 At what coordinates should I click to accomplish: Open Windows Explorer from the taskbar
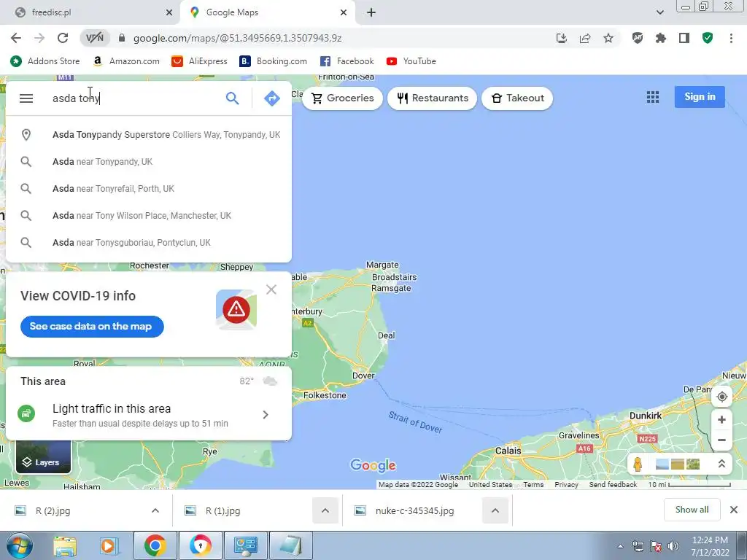(x=65, y=545)
